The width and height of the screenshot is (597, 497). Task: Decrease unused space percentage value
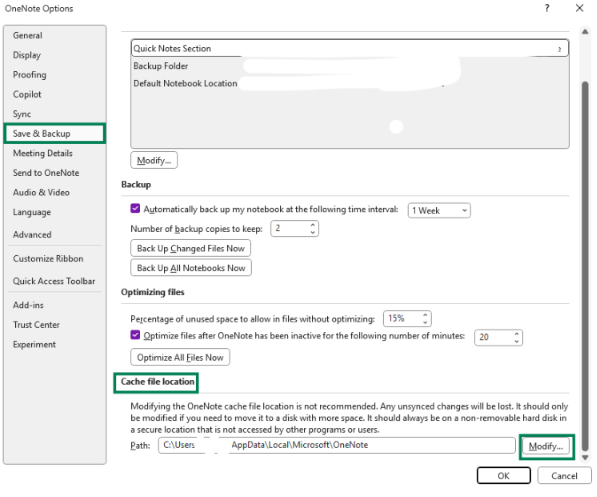[x=425, y=322]
